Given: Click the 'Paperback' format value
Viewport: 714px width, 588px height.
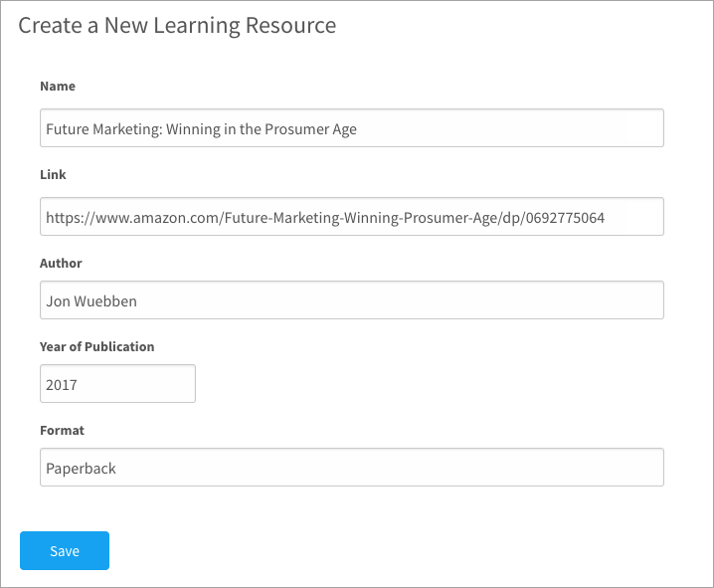Looking at the screenshot, I should click(x=82, y=469).
